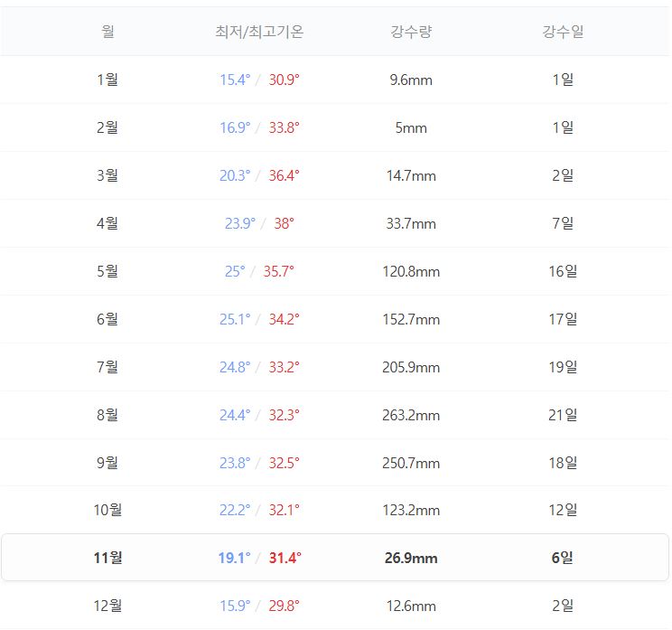672x630 pixels.
Task: Select the 6월 row label
Action: pos(107,319)
